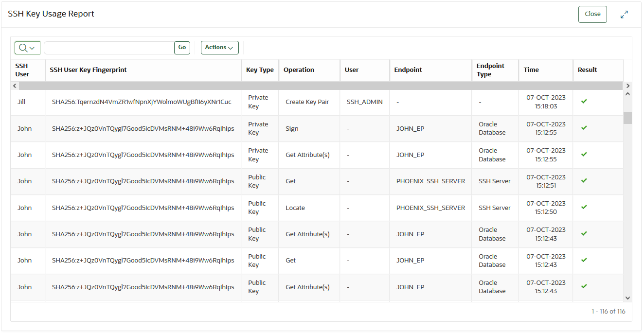Close the SSH Key Usage Report
The width and height of the screenshot is (644, 333).
[x=592, y=14]
